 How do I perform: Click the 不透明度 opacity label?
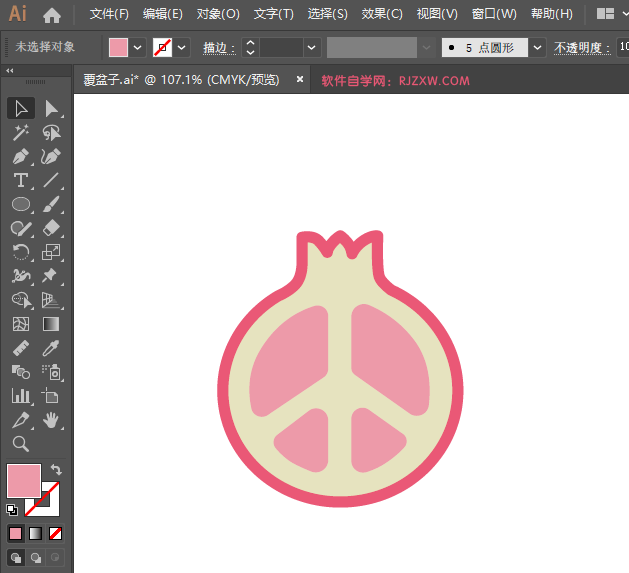coord(580,47)
